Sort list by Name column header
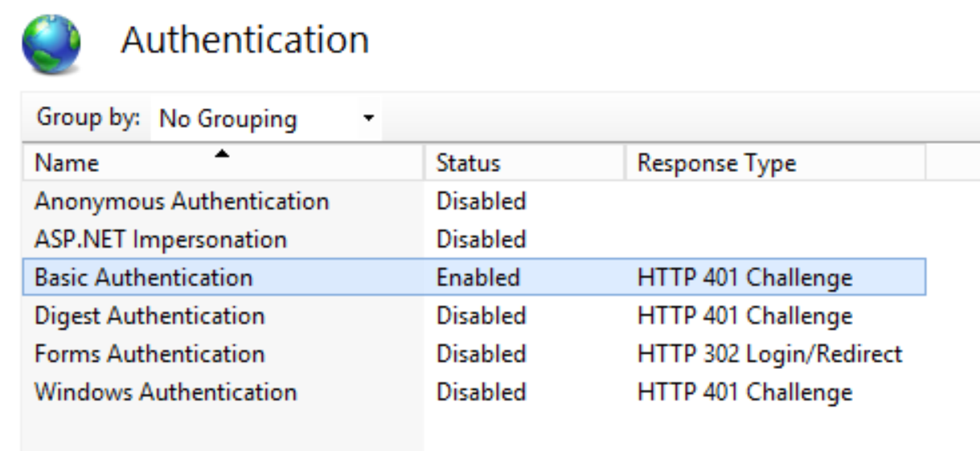This screenshot has width=980, height=451. point(68,163)
